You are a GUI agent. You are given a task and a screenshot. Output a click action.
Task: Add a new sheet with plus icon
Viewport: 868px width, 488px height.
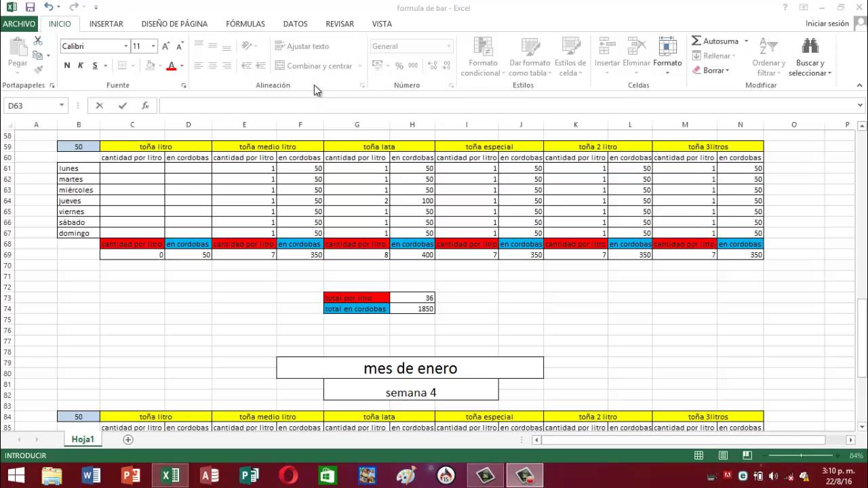click(127, 439)
